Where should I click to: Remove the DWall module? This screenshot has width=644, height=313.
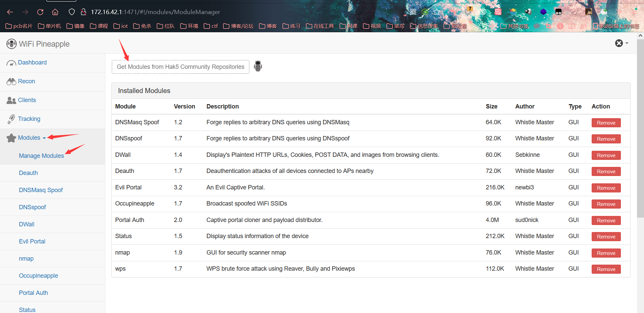coord(606,155)
